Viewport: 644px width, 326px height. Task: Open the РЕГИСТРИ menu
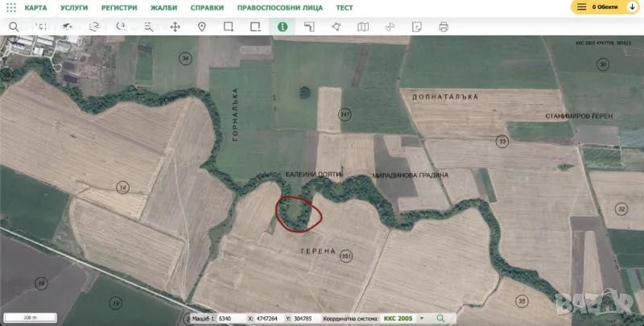(x=119, y=8)
